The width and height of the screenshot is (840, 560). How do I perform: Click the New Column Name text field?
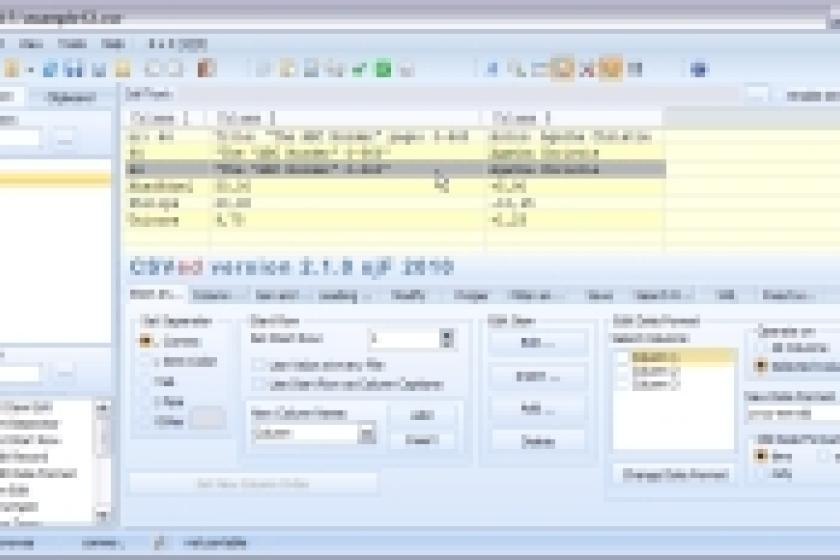(x=305, y=434)
